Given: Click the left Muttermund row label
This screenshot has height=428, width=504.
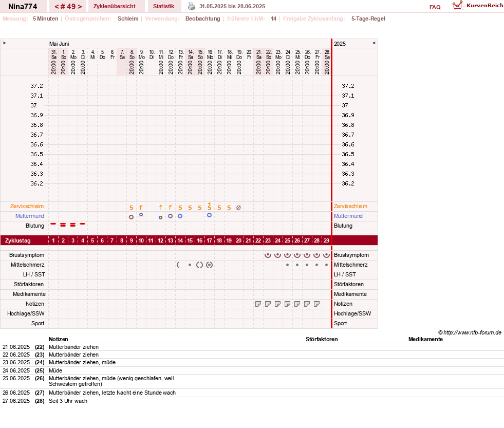Looking at the screenshot, I should click(x=30, y=216).
